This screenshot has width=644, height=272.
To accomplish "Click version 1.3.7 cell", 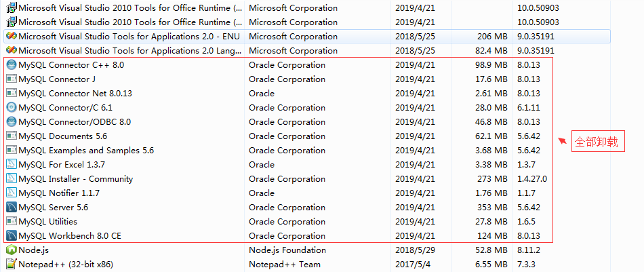I will coord(526,165).
